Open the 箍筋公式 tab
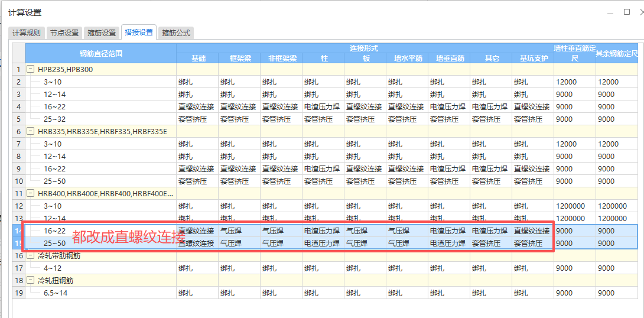The width and height of the screenshot is (644, 318). pos(176,33)
